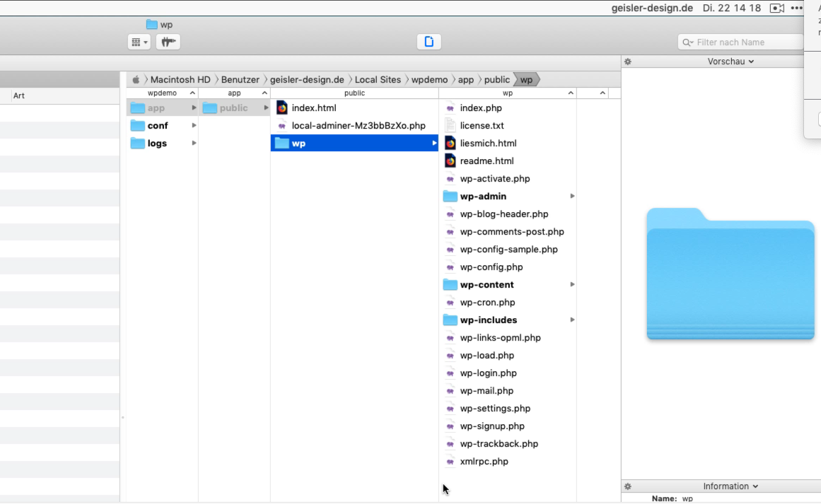Click the Firefox icon of liesmich.html
This screenshot has height=504, width=821.
coord(450,143)
